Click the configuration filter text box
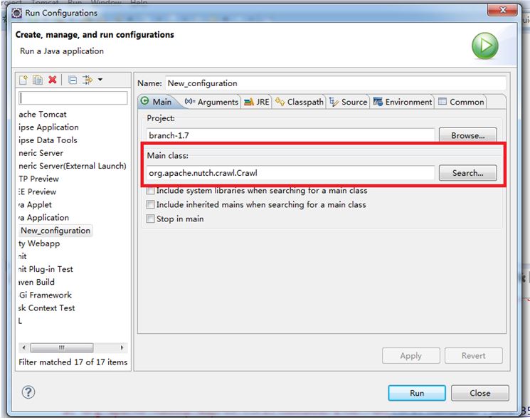The image size is (530, 420). point(73,98)
